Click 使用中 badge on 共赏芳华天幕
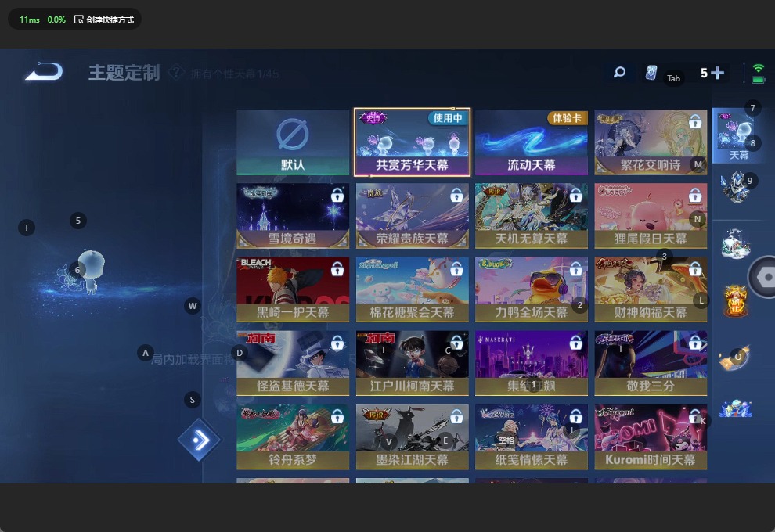The height and width of the screenshot is (532, 775). (447, 118)
